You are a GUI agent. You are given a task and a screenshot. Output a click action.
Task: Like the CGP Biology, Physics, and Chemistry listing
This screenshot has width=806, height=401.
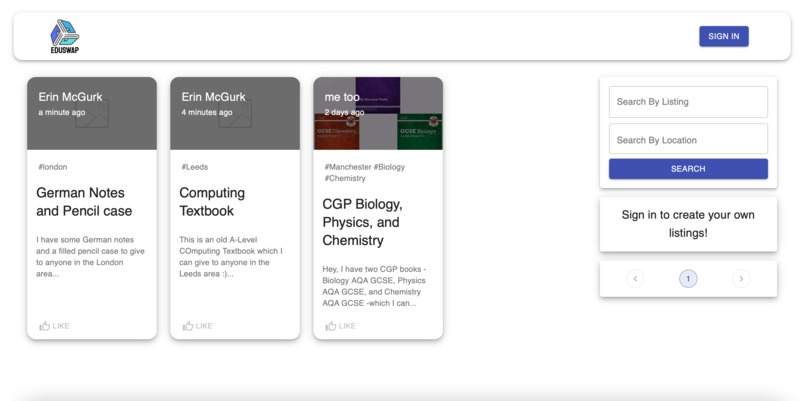[x=340, y=326]
